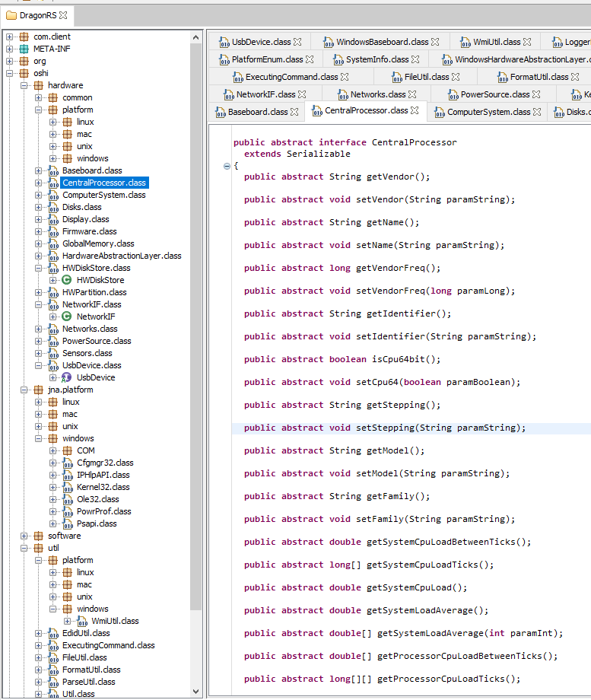Click the hardware package icon
The width and height of the screenshot is (591, 700).
click(39, 85)
